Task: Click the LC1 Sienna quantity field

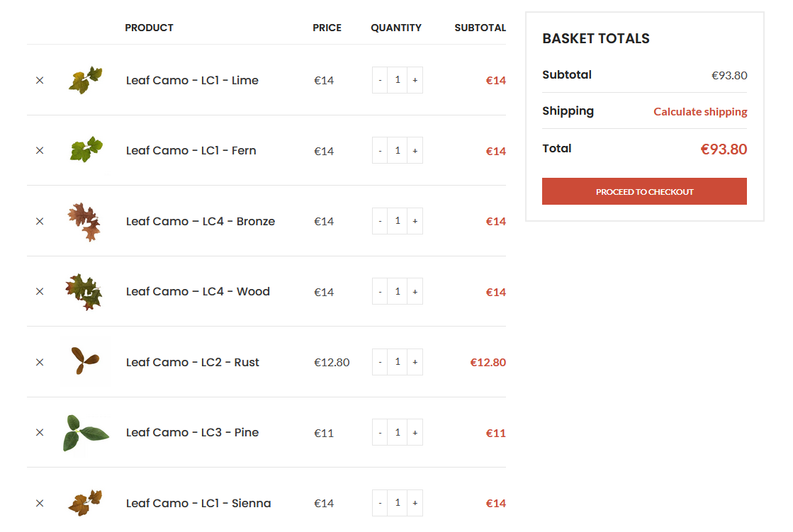Action: pyautogui.click(x=398, y=503)
